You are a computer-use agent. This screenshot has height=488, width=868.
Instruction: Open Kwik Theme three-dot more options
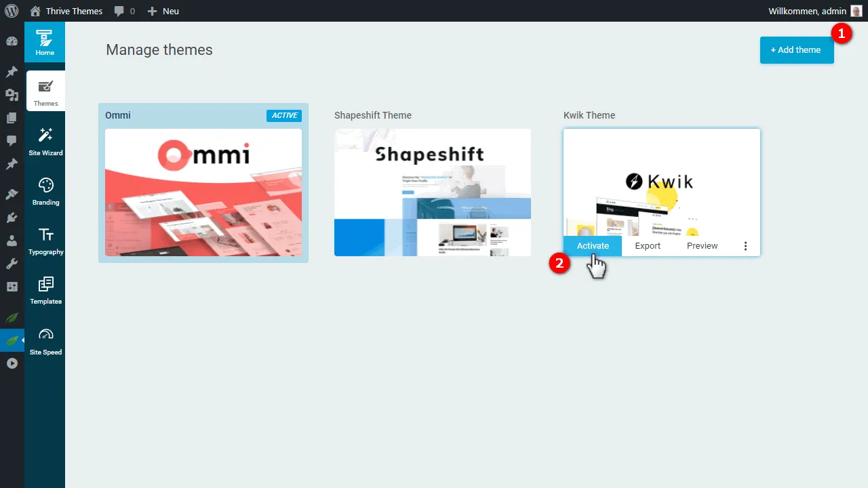click(745, 246)
